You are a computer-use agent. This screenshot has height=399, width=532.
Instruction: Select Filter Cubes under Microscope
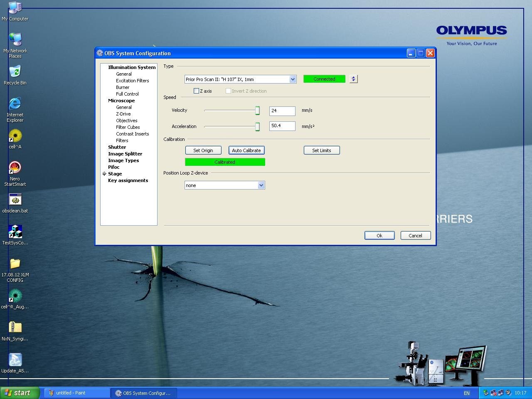[128, 127]
